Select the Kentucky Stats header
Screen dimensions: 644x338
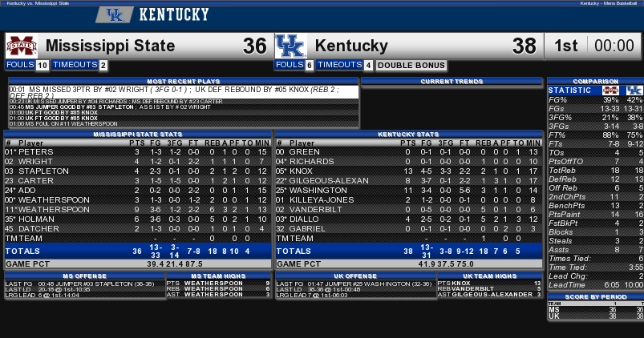coord(408,134)
